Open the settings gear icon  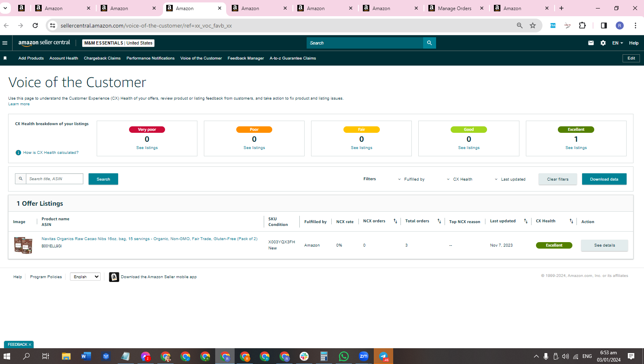click(x=603, y=43)
